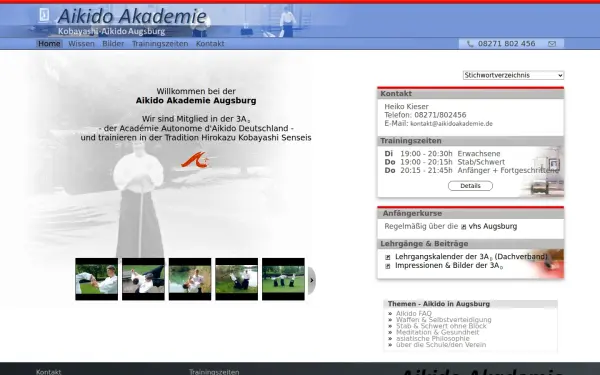Click the carousel next arrow beside thumbnails

click(312, 280)
